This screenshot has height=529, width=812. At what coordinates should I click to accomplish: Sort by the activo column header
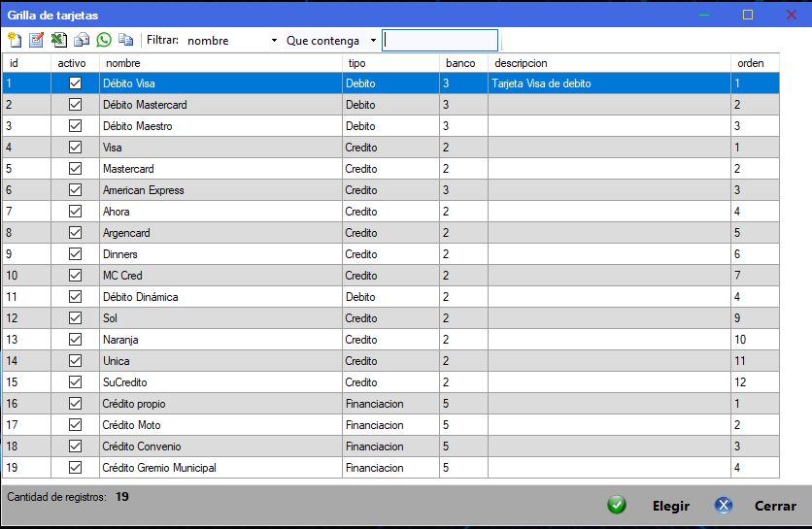pos(75,63)
